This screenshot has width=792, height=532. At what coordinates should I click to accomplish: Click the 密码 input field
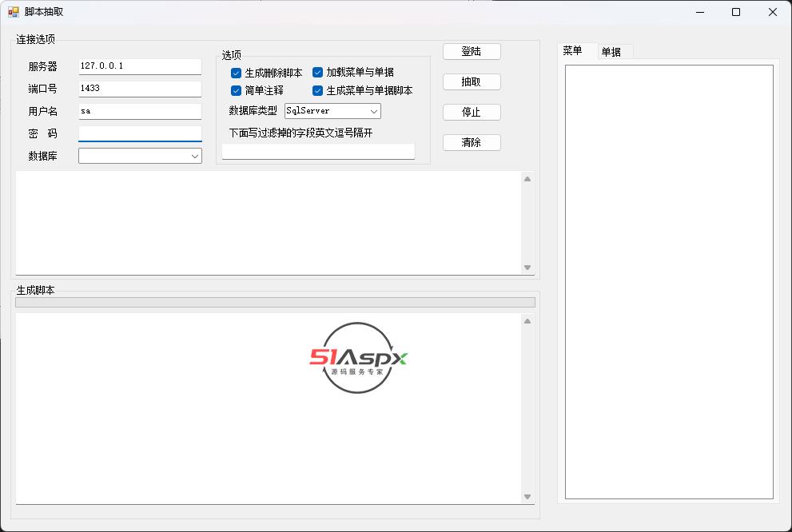[140, 133]
